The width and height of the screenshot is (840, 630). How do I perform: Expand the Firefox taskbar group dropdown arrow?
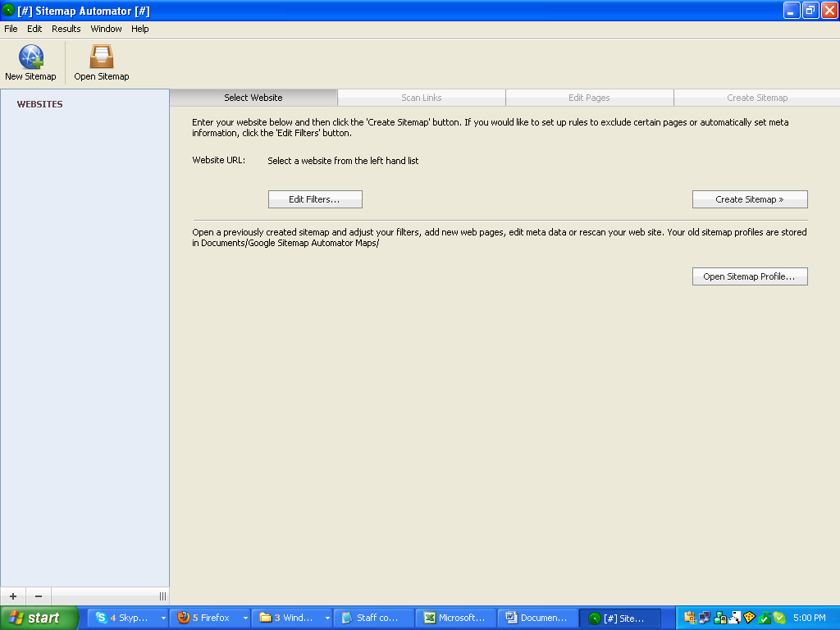click(245, 619)
